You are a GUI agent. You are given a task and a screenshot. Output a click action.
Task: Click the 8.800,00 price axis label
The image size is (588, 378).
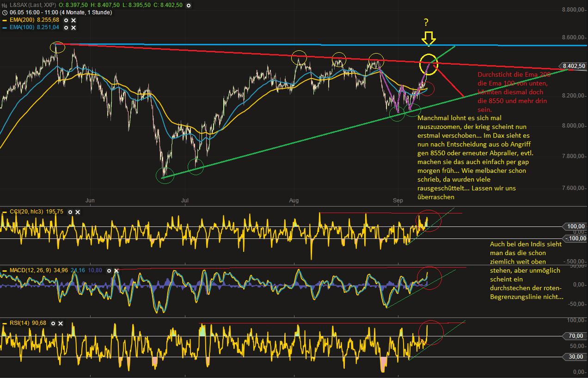point(574,10)
